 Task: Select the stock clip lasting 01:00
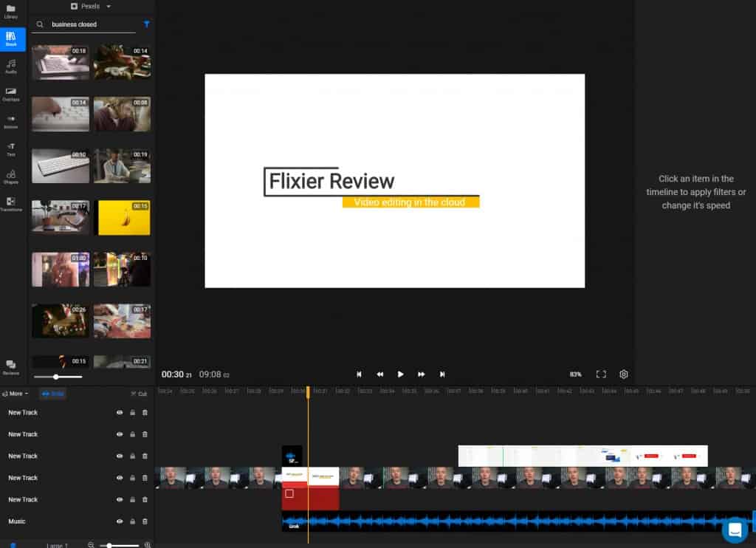tap(61, 270)
